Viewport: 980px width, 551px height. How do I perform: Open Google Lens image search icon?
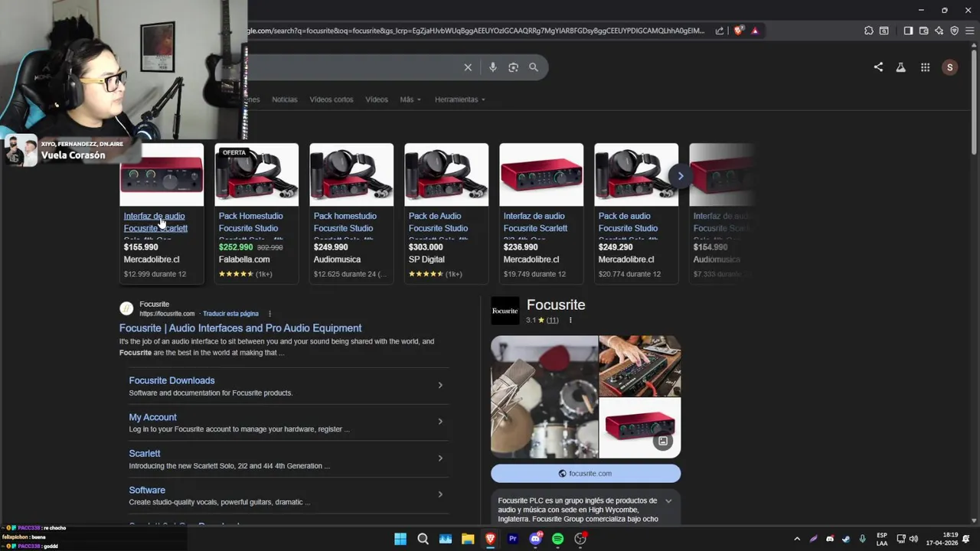coord(513,67)
